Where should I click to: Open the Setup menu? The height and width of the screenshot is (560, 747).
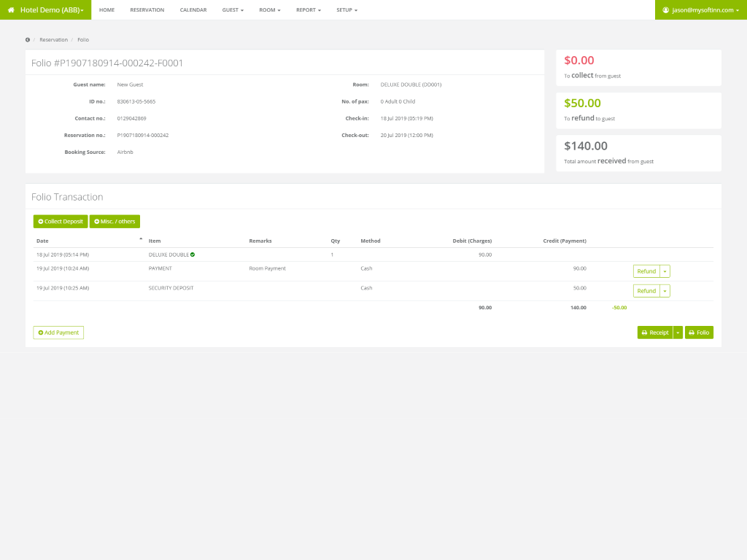coord(347,10)
